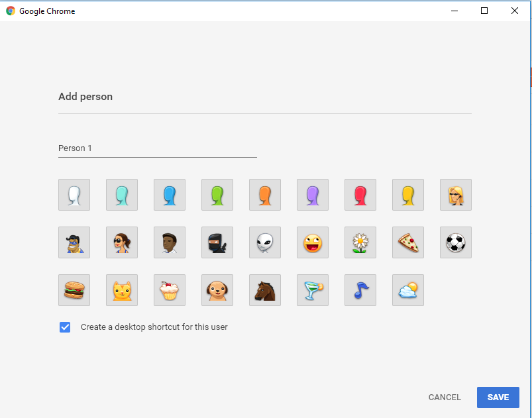Pick the blonde secret agent avatar
Screen dimensions: 532x418
click(x=456, y=195)
